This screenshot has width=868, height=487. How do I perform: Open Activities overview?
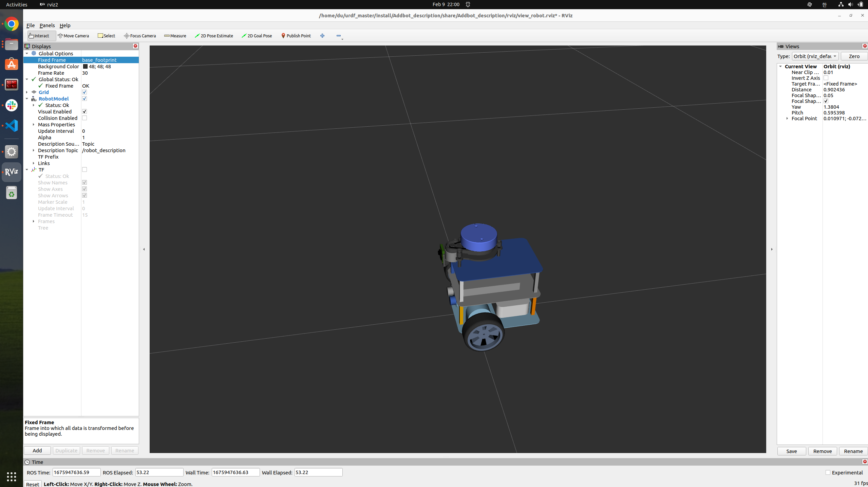17,4
